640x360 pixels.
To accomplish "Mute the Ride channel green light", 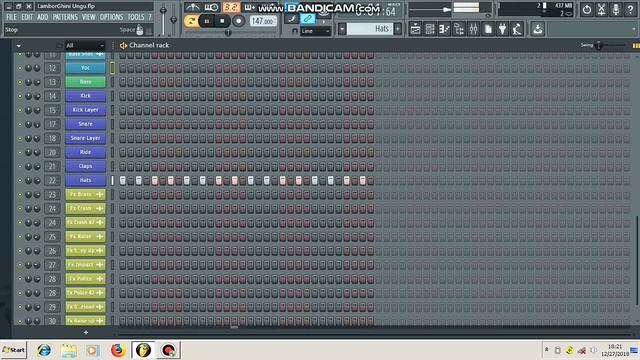I will [20, 152].
